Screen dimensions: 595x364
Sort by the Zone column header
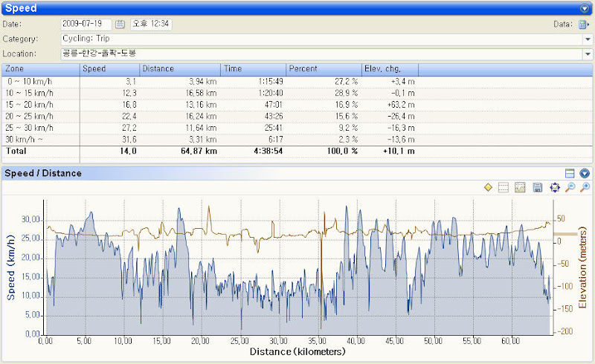(x=41, y=69)
